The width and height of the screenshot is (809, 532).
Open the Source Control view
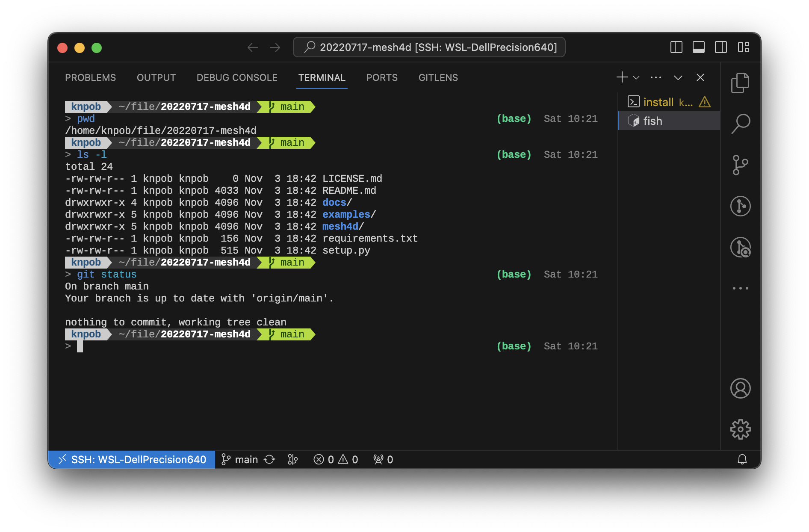click(740, 165)
